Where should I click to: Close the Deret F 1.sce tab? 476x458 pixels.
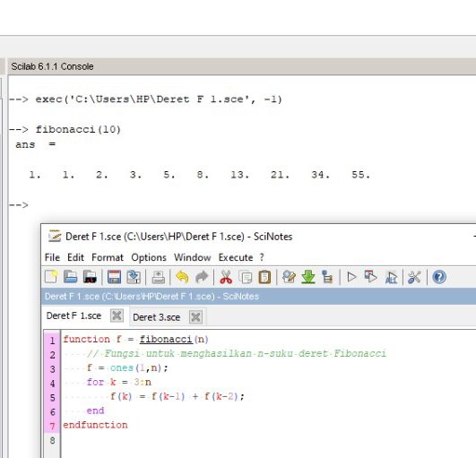coord(117,315)
